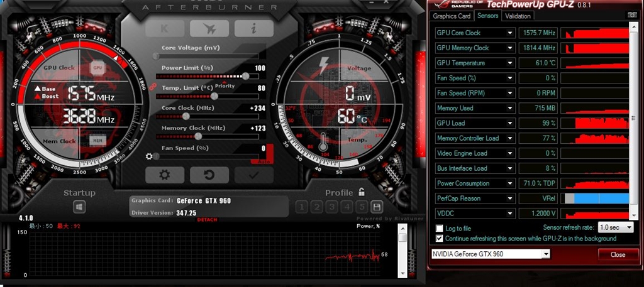644x287 pixels.
Task: Click the link icon between power and temp limits
Action: point(152,87)
